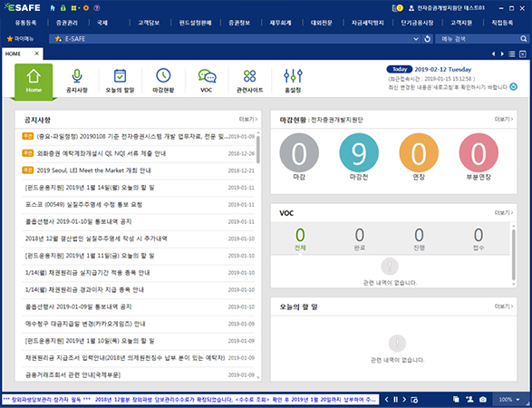Click the orange 연장 count circle

(x=419, y=152)
